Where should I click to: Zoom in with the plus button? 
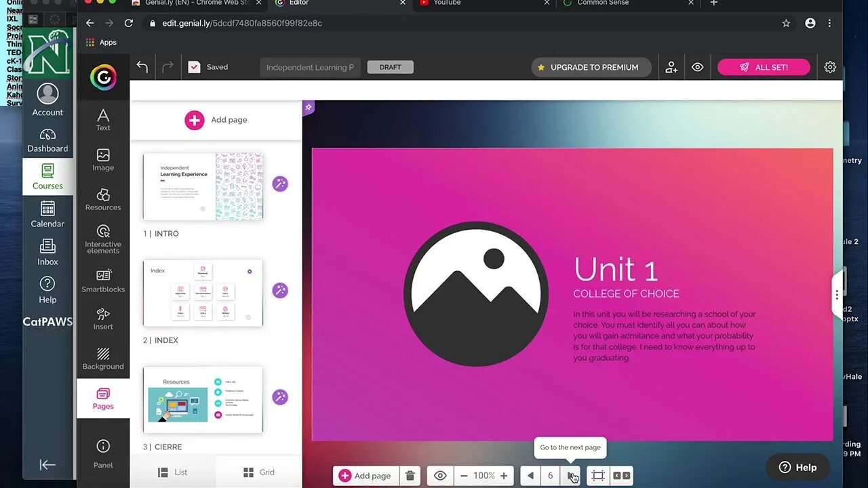pyautogui.click(x=504, y=476)
